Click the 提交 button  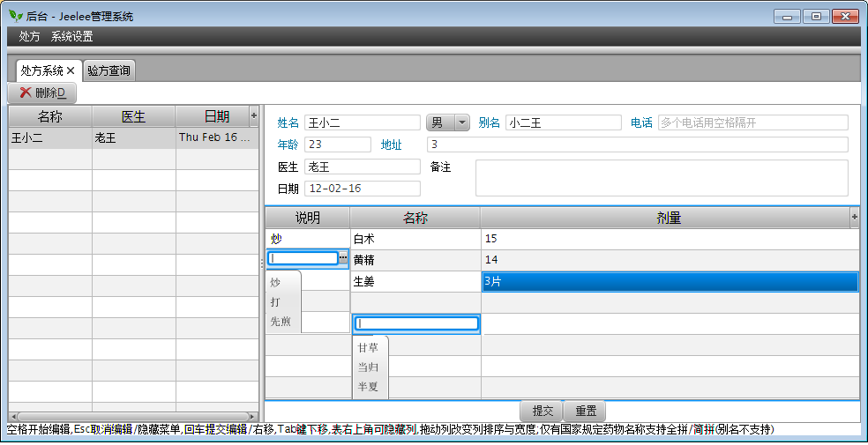(x=542, y=411)
